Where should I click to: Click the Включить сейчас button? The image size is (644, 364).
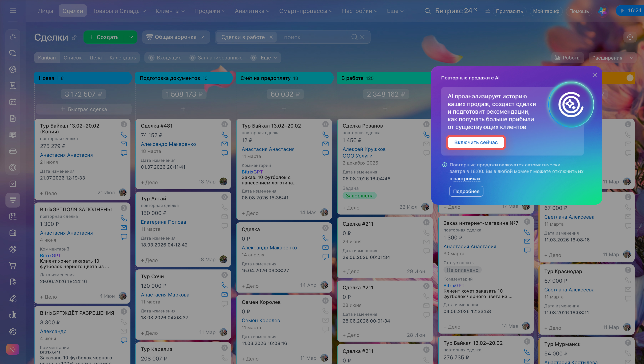(x=476, y=142)
